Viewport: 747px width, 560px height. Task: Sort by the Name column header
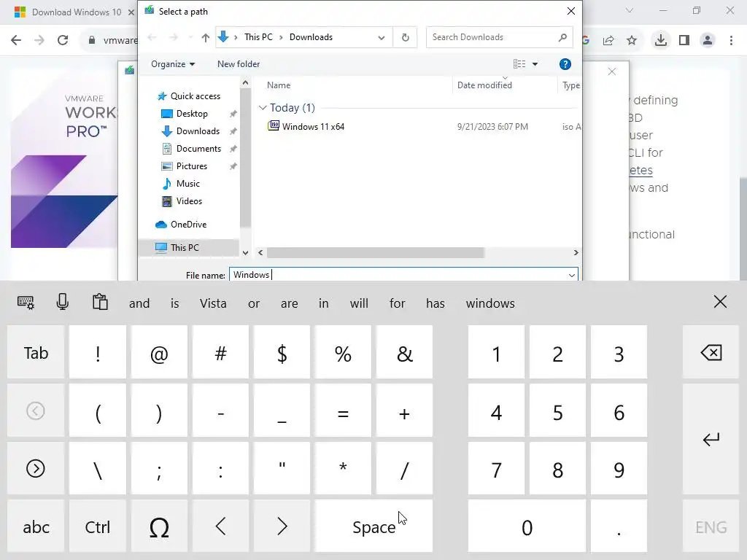(x=279, y=85)
